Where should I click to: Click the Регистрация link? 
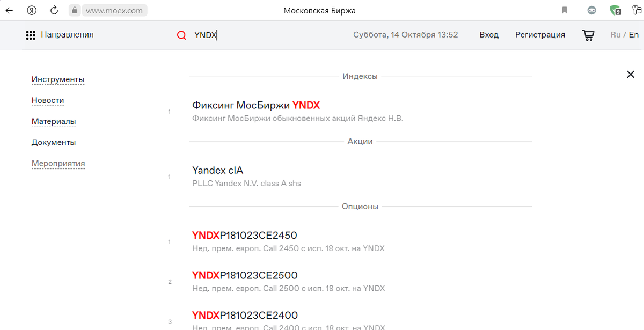click(x=540, y=34)
